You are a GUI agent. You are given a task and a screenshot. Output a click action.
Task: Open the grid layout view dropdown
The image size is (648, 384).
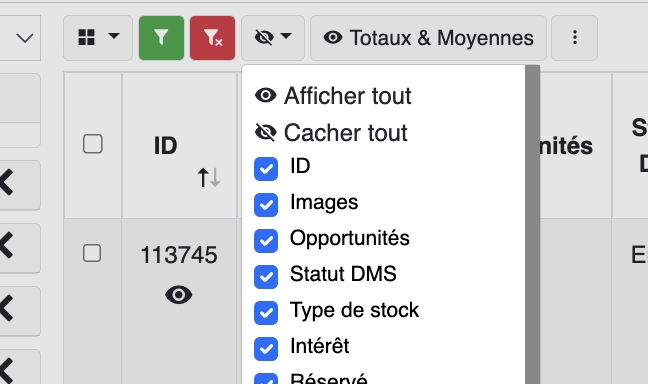click(98, 38)
